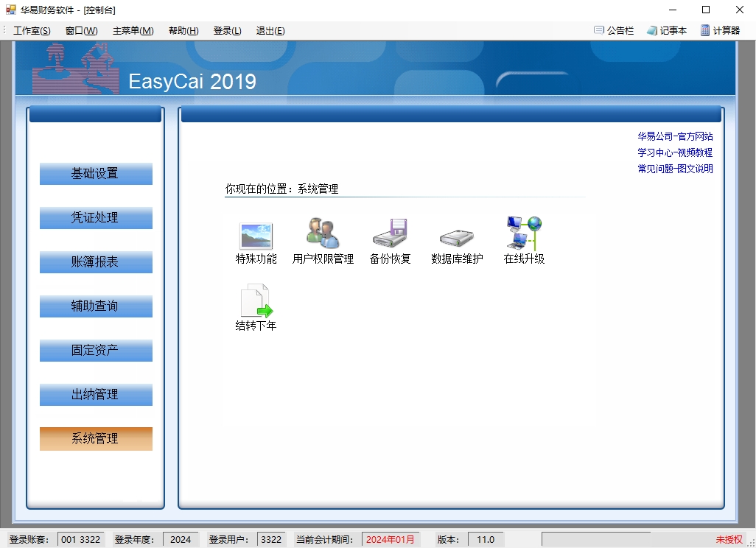
Task: Visit 华易公司-官方网站 link
Action: click(675, 136)
